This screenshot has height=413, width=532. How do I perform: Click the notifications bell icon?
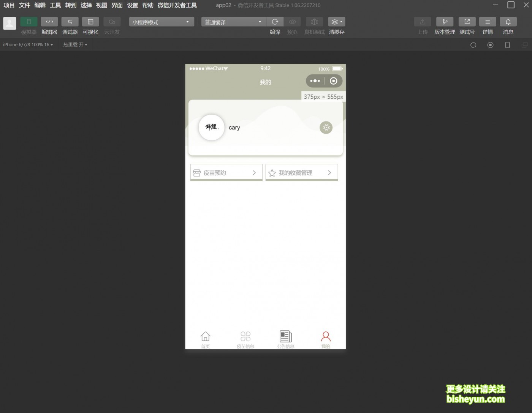[x=508, y=22]
